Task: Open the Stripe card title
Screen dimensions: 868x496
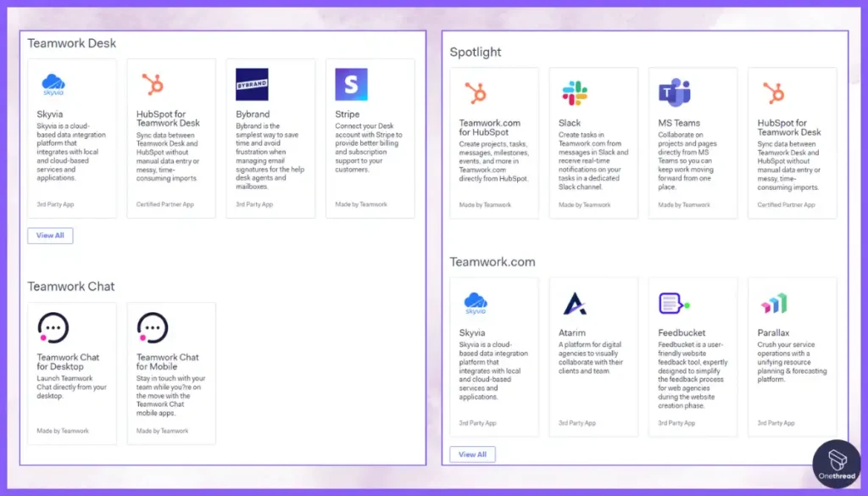Action: 347,114
